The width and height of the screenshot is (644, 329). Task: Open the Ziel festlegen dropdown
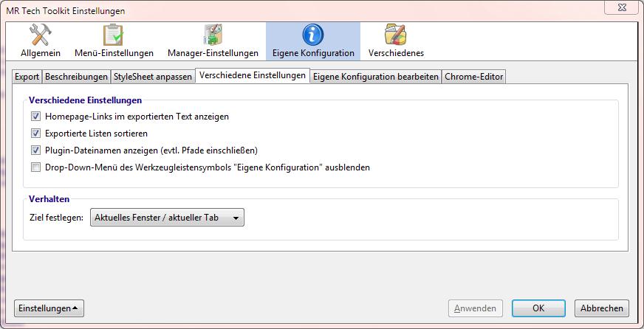167,218
